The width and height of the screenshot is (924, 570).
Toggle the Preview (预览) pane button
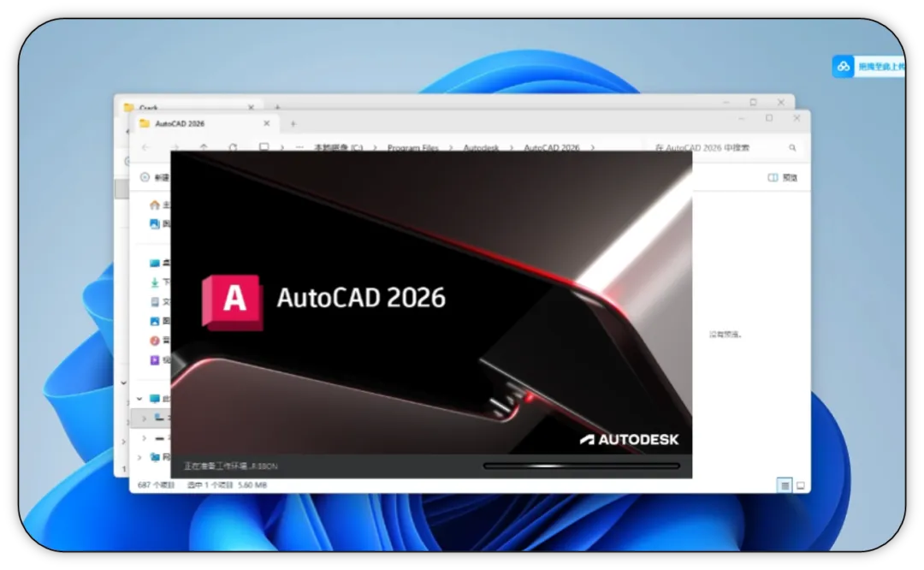click(x=783, y=177)
